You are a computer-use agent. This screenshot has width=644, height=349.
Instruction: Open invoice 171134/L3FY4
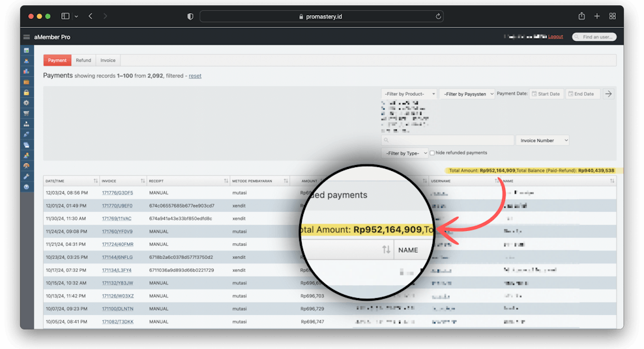tap(117, 271)
